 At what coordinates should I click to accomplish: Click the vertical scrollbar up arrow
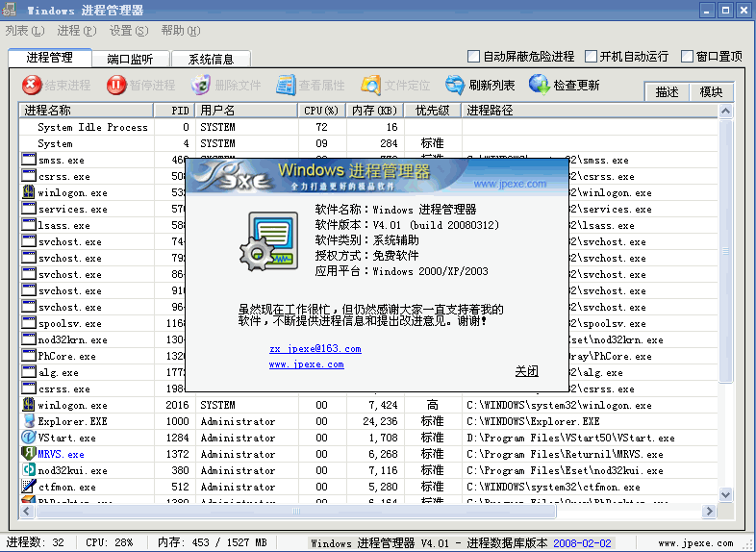click(725, 112)
